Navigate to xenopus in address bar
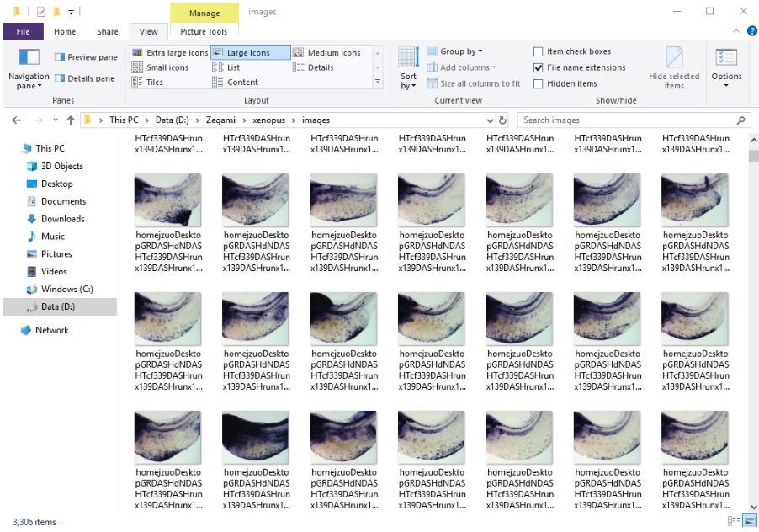 268,120
